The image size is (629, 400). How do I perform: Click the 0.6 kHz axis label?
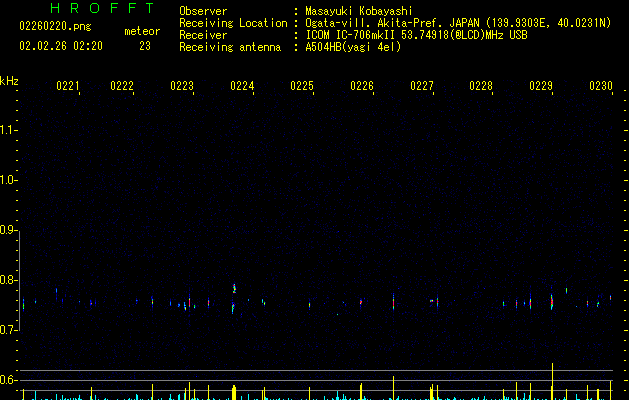[x=8, y=380]
